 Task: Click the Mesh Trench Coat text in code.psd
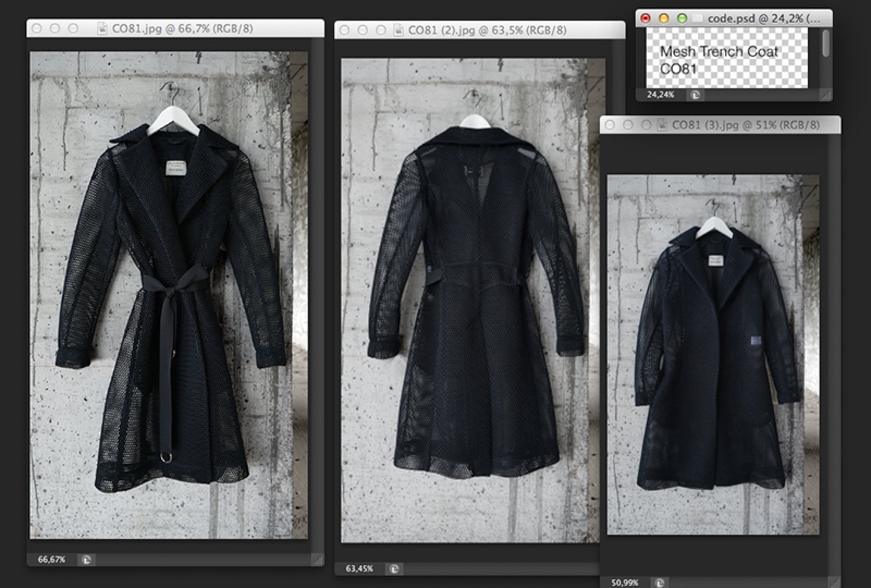(x=719, y=52)
